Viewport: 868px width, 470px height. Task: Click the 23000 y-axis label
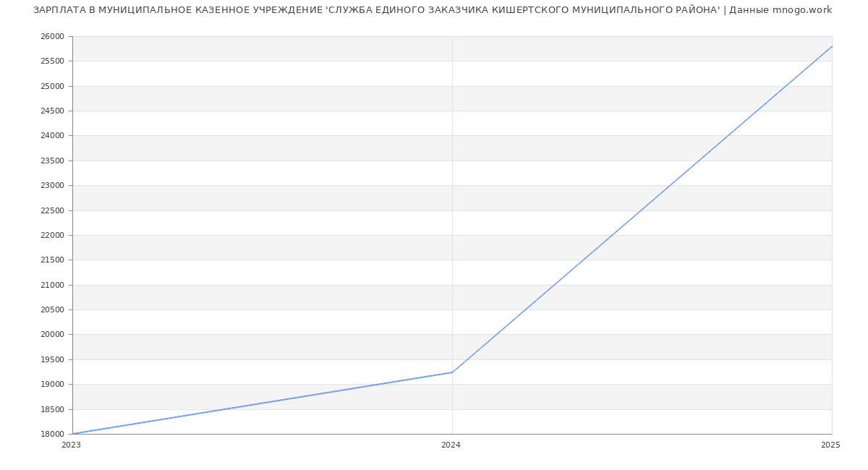click(x=53, y=186)
